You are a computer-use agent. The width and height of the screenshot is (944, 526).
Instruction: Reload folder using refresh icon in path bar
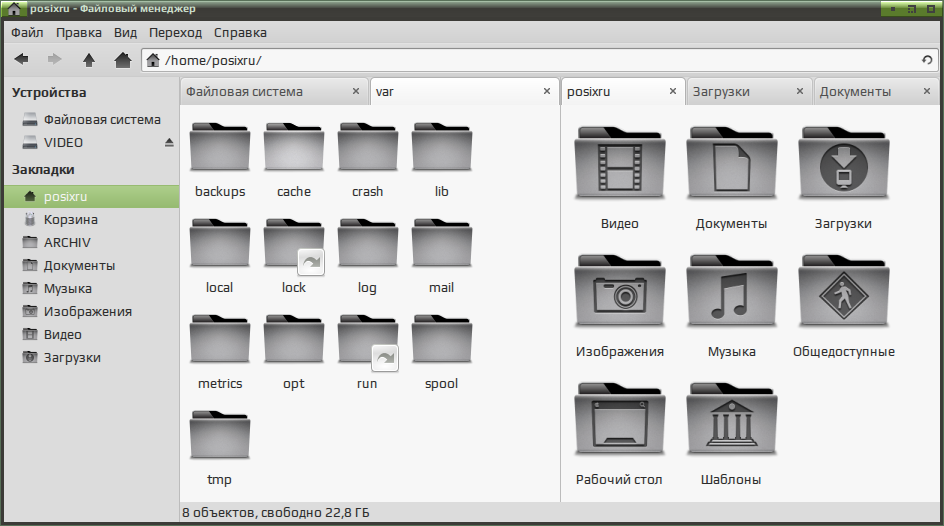point(927,60)
